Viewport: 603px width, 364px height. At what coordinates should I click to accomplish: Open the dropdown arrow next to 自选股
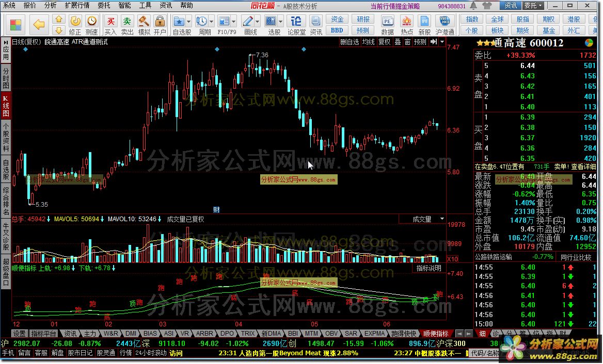188,22
